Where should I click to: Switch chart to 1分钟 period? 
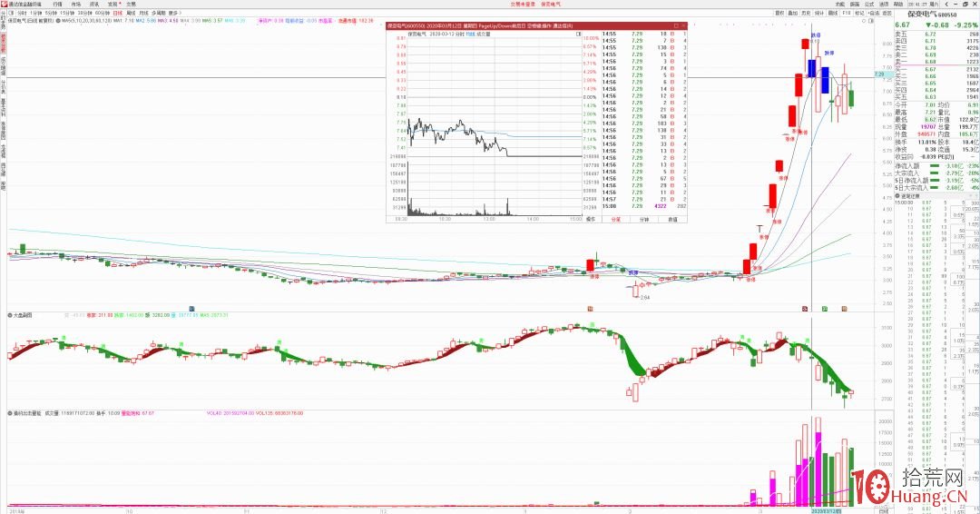[35, 13]
